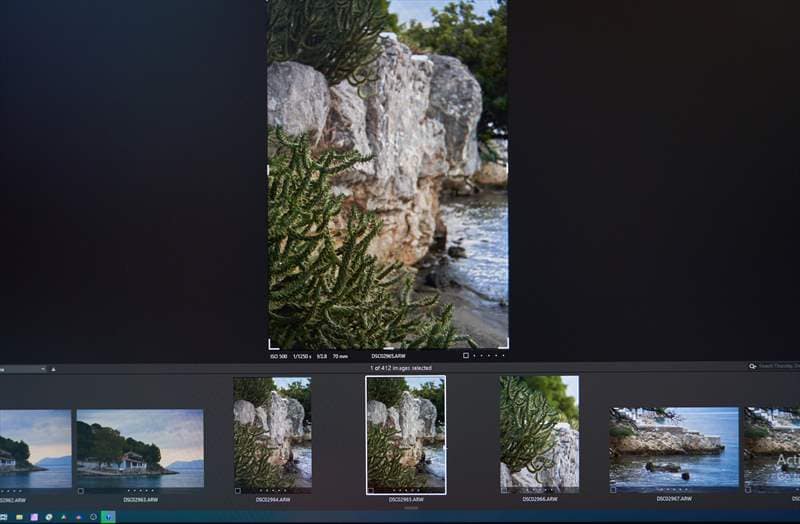This screenshot has height=524, width=800.
Task: Click the ascending sort arrow icon
Action: [x=54, y=369]
